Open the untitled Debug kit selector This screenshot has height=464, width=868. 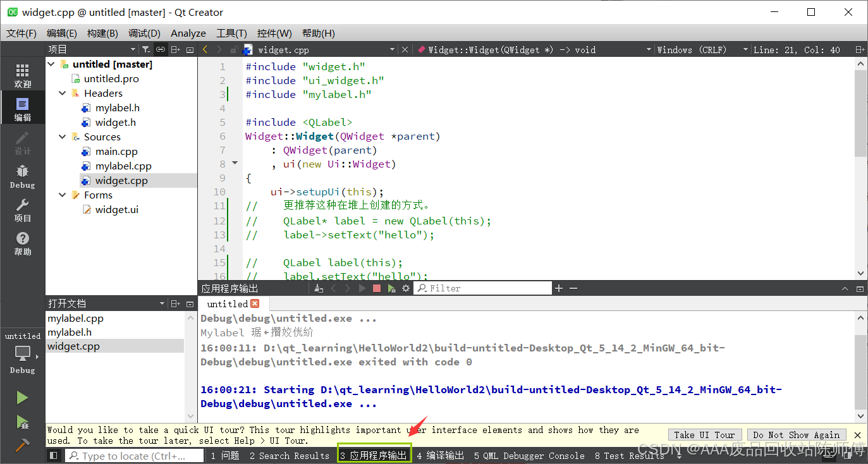tap(22, 353)
